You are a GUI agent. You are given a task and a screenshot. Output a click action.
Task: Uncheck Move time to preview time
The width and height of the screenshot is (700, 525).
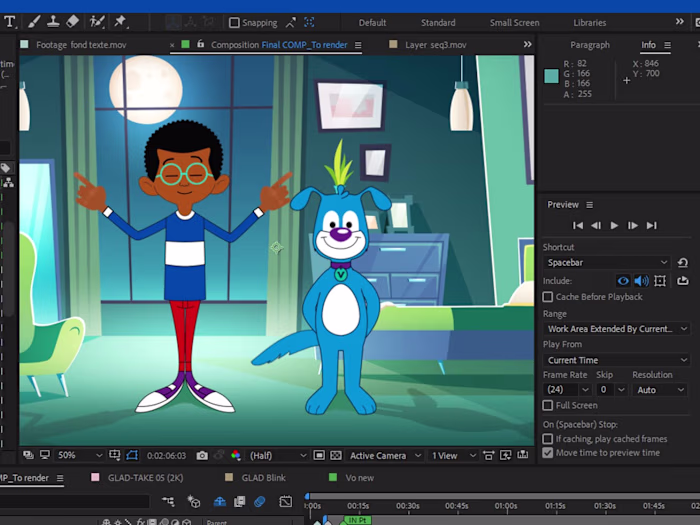pyautogui.click(x=548, y=453)
